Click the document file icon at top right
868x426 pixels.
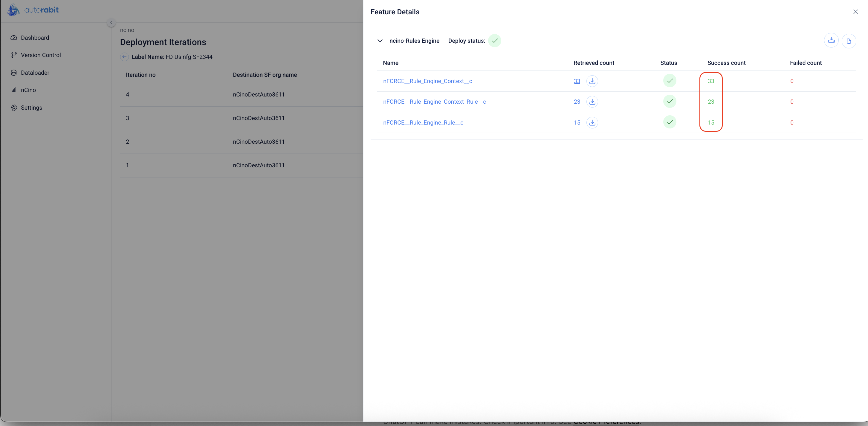(849, 41)
